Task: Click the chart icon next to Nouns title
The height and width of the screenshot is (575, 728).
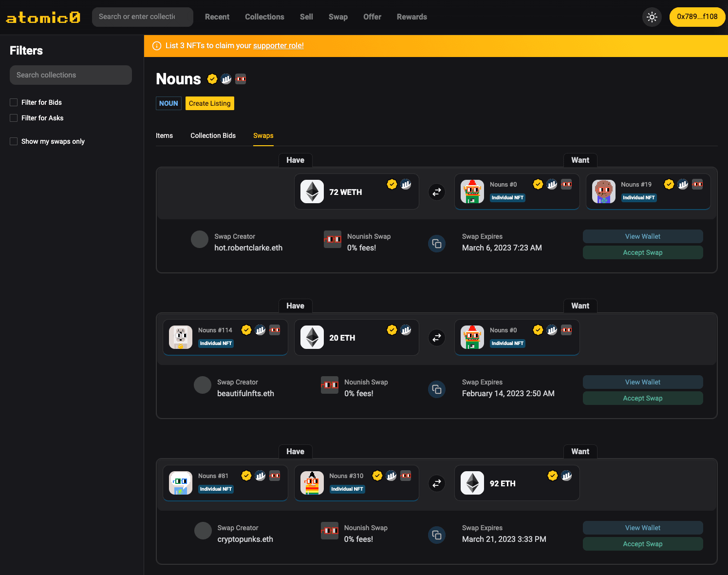Action: coord(226,79)
